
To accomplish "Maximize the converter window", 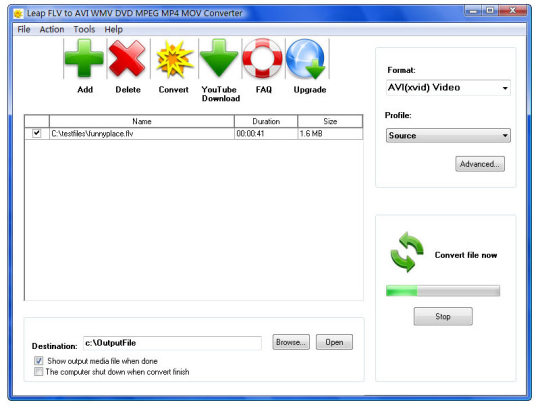I will (x=490, y=11).
